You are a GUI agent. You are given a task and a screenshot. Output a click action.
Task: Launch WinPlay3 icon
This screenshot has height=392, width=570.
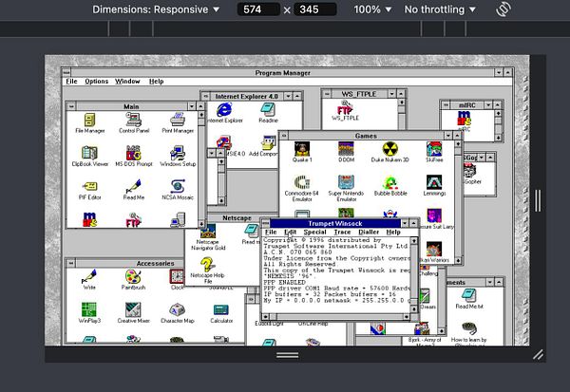(x=89, y=313)
